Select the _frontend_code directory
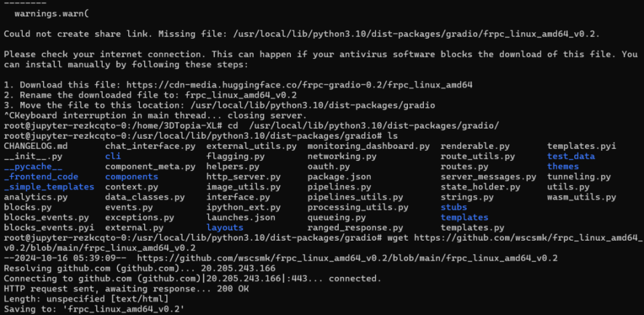Image resolution: width=644 pixels, height=315 pixels. click(x=40, y=177)
